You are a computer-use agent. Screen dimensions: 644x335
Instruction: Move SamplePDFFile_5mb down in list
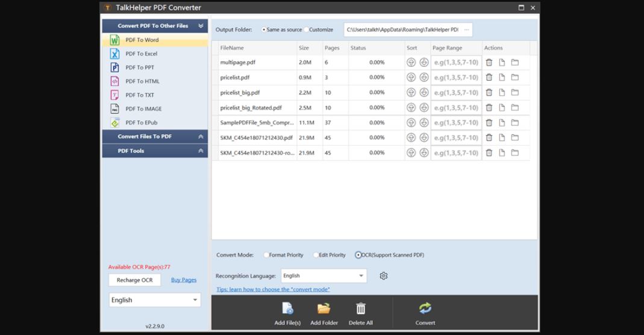pos(424,123)
